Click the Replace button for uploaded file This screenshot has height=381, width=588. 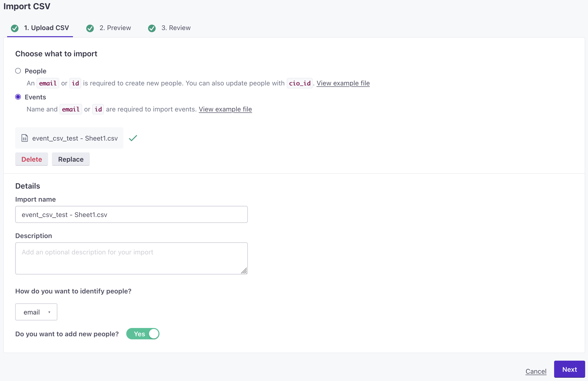click(x=71, y=159)
